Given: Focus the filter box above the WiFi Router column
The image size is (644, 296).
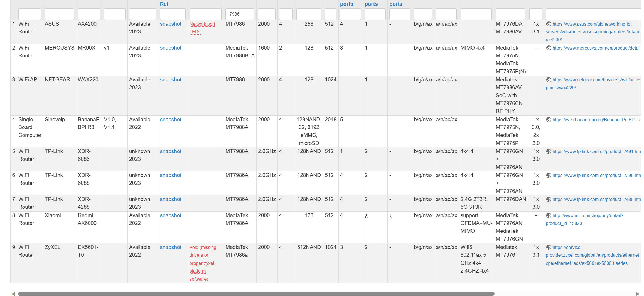Looking at the screenshot, I should coord(30,14).
